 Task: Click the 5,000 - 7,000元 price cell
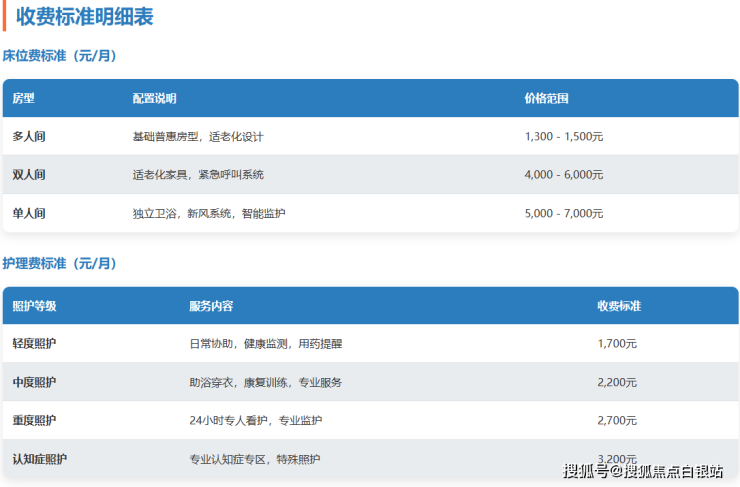[x=564, y=213]
